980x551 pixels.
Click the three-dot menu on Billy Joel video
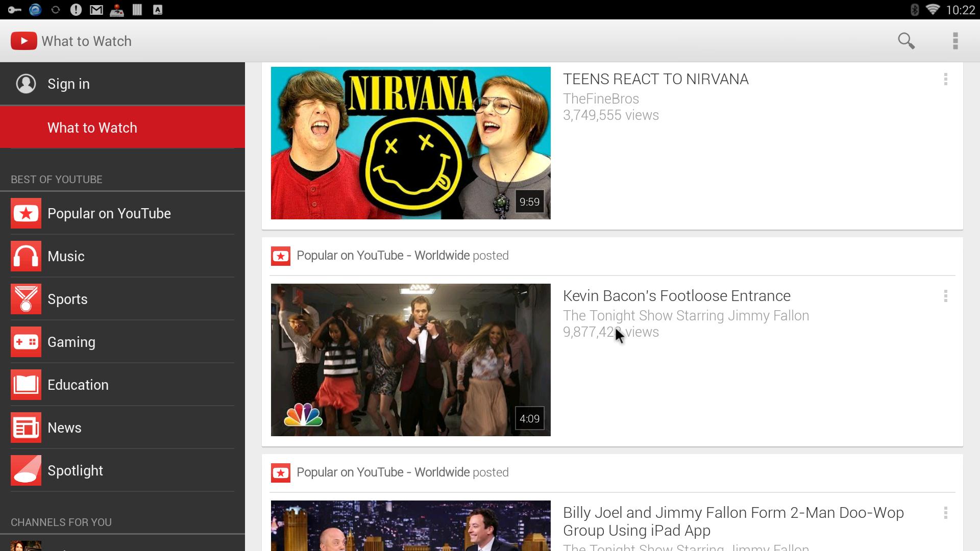pyautogui.click(x=946, y=513)
